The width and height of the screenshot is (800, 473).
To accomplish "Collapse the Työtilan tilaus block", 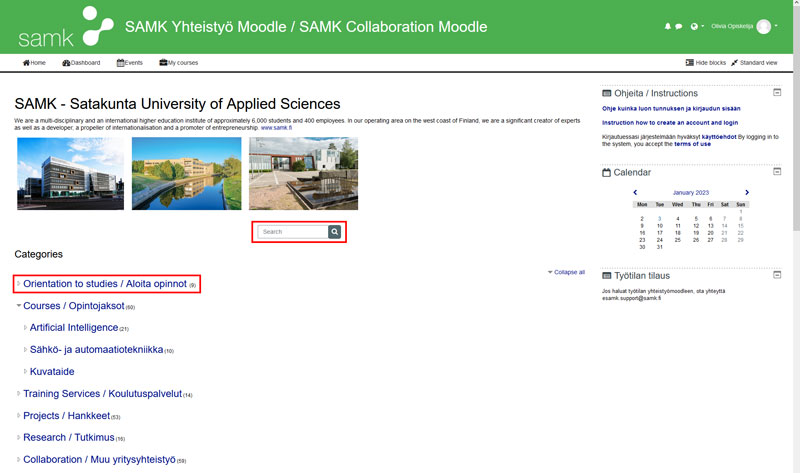I will coord(777,275).
